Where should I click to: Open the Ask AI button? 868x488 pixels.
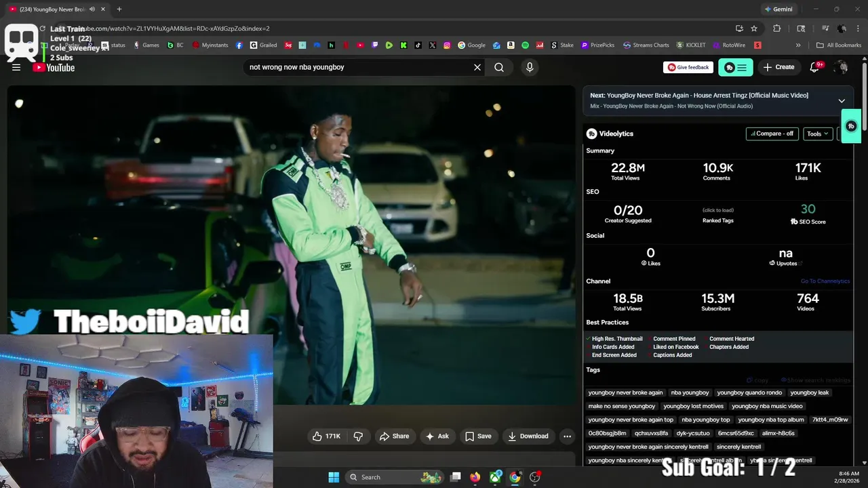(x=437, y=436)
